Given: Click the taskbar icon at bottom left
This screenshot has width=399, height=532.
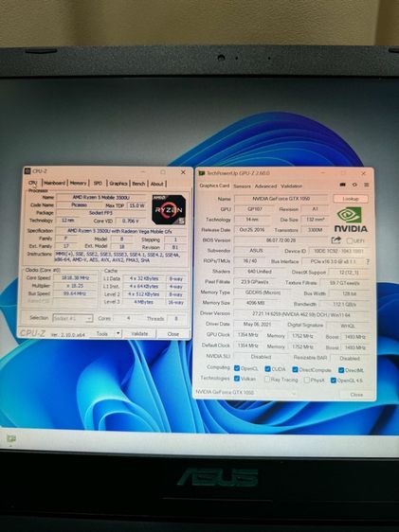Looking at the screenshot, I should (11, 438).
